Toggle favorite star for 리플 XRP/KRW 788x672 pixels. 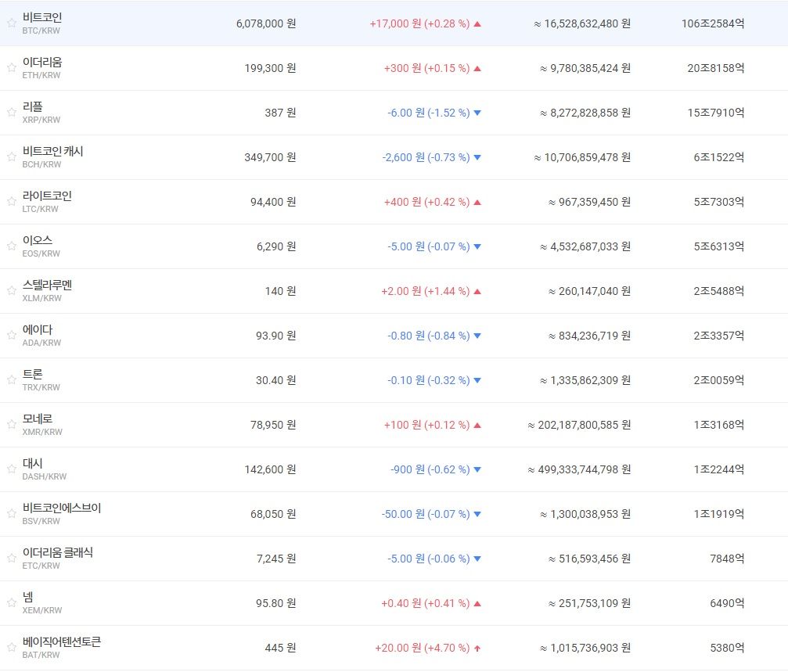tap(12, 113)
